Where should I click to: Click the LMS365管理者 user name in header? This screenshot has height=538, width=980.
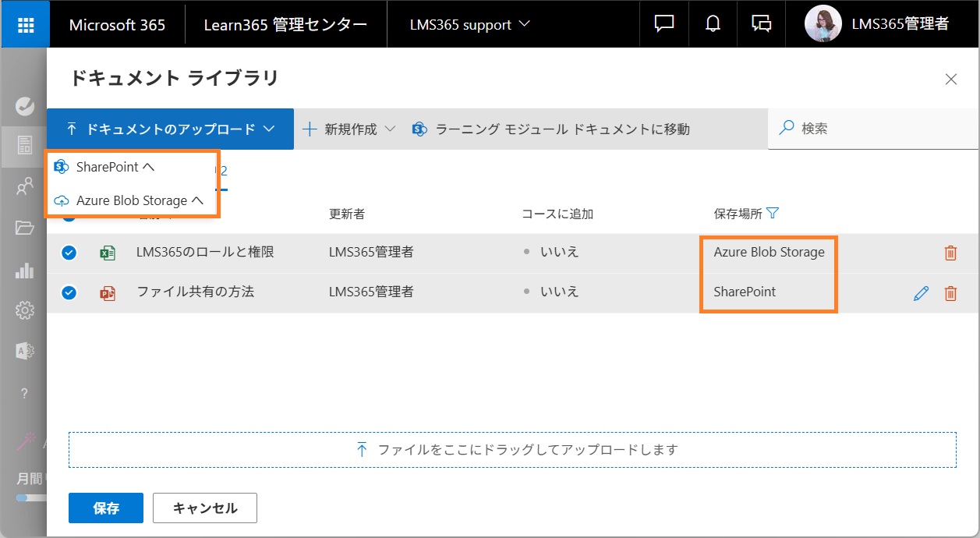click(x=900, y=24)
